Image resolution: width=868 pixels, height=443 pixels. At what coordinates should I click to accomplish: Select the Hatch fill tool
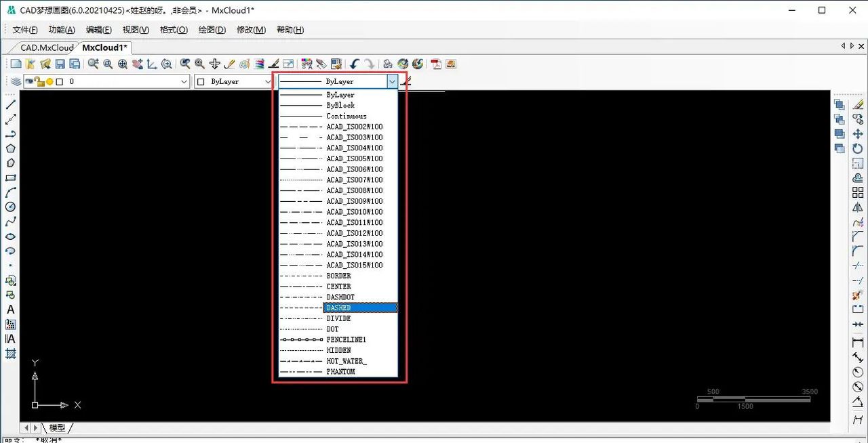(10, 354)
